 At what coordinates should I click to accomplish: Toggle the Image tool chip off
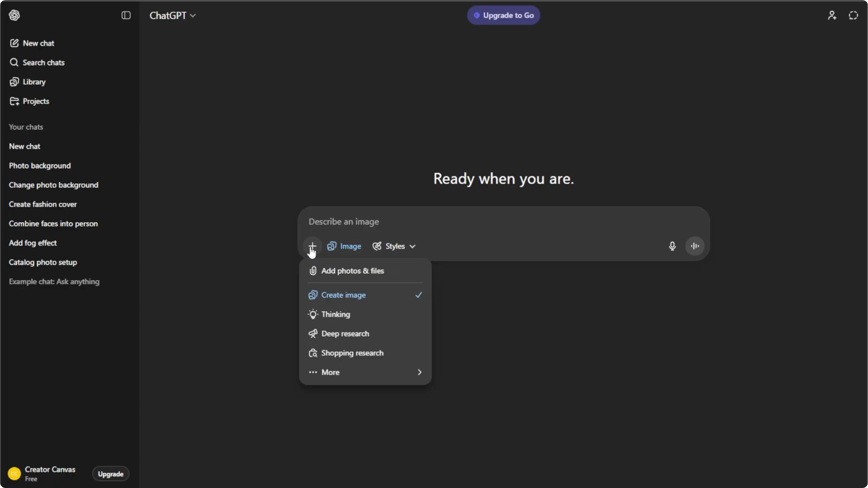tap(344, 246)
